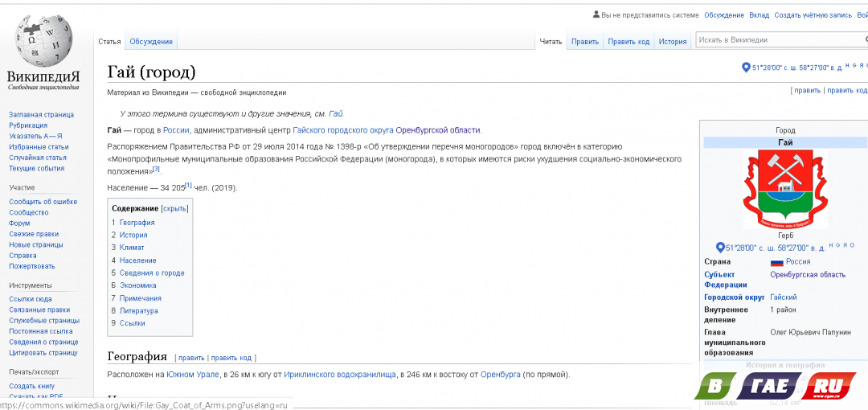Follow the 'Ириклинского водохранилища' link
868x410 pixels.
(x=340, y=375)
